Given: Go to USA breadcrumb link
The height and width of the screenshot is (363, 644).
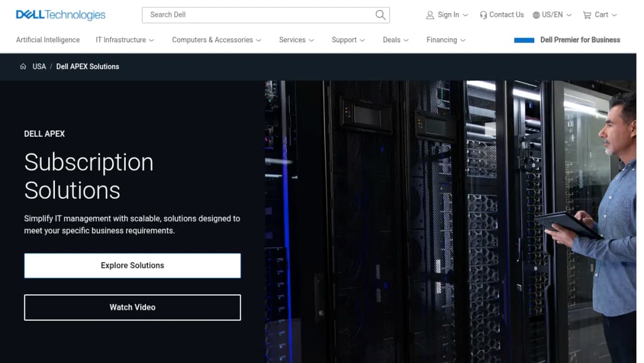Looking at the screenshot, I should coord(39,66).
